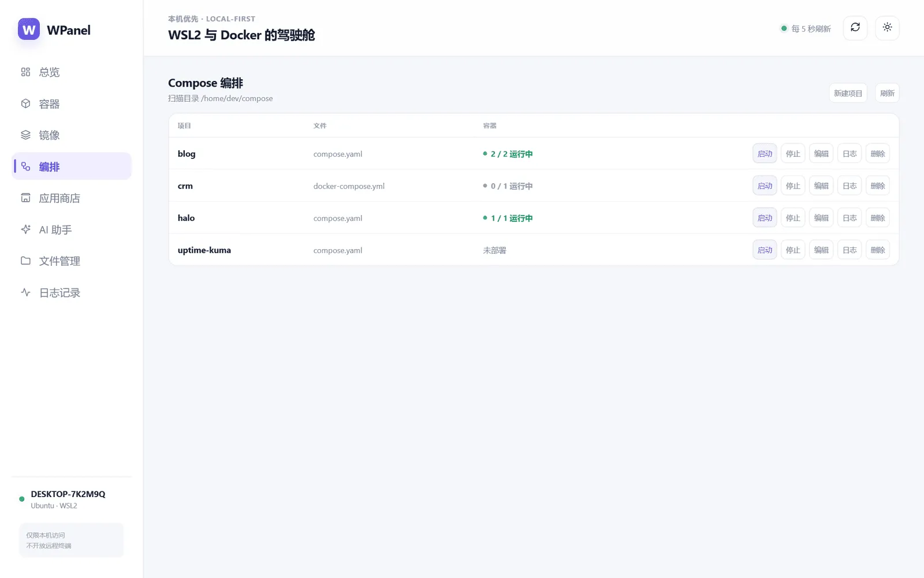Delete the crm project

[x=878, y=186]
